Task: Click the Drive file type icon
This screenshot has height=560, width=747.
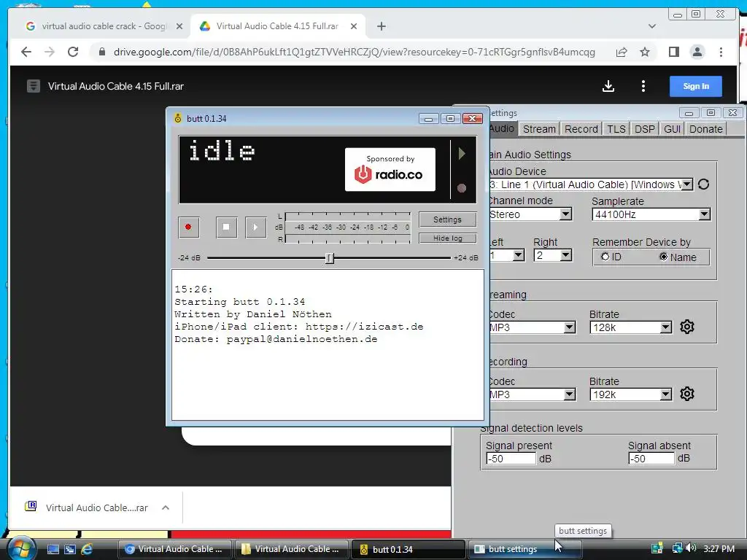Action: tap(34, 86)
